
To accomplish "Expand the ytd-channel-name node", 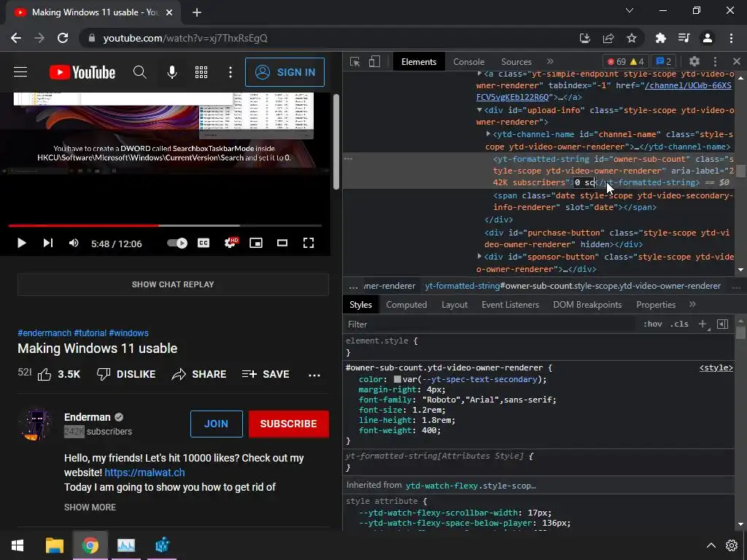I will [x=488, y=134].
